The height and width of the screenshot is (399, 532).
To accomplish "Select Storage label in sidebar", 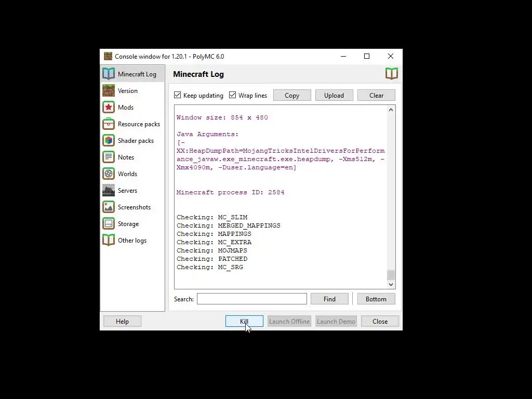I will 128,224.
